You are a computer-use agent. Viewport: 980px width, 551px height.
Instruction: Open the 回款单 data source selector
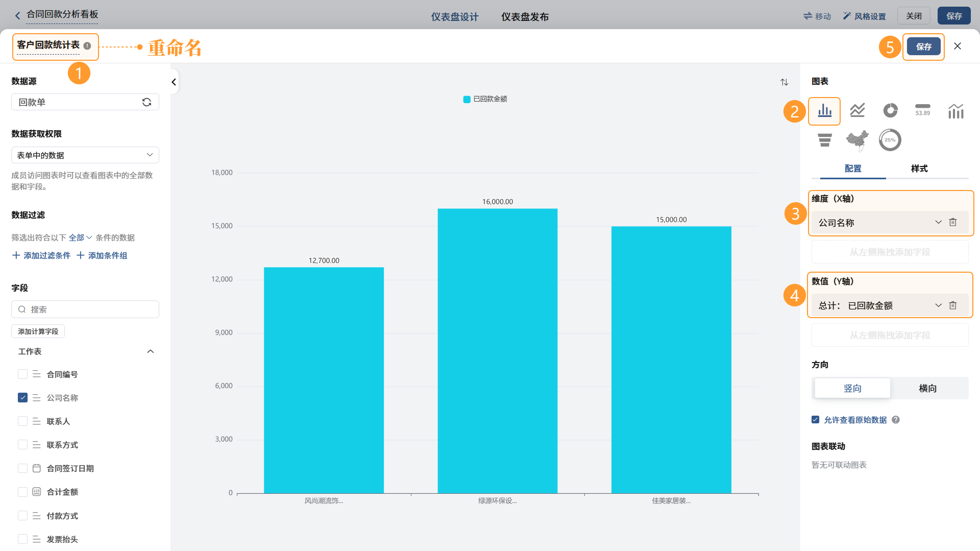point(85,102)
